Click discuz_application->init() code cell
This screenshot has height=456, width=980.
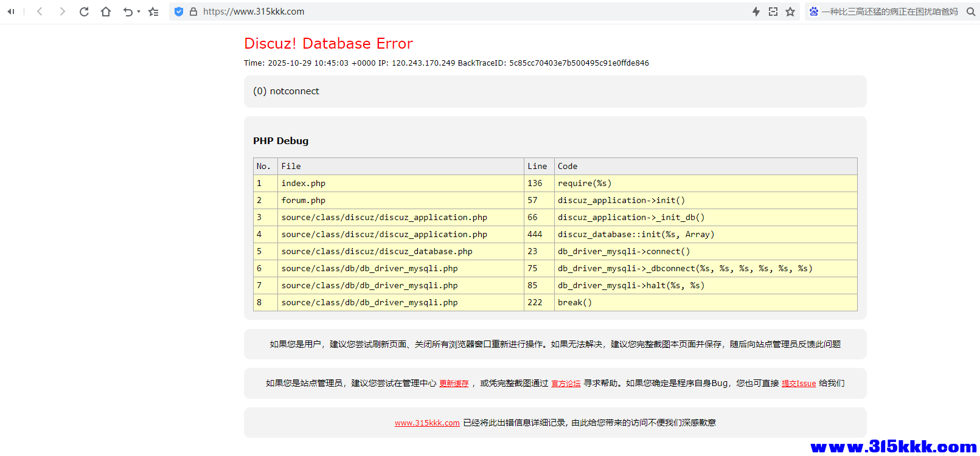706,201
